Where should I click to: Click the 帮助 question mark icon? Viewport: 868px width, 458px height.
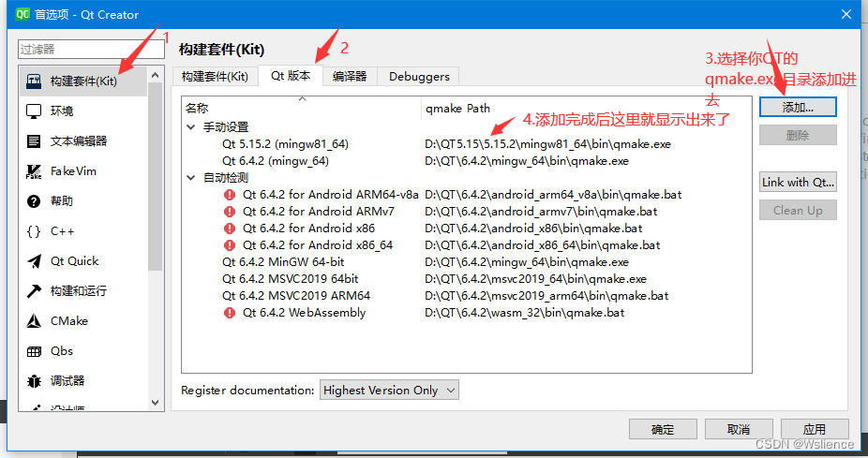pyautogui.click(x=34, y=201)
